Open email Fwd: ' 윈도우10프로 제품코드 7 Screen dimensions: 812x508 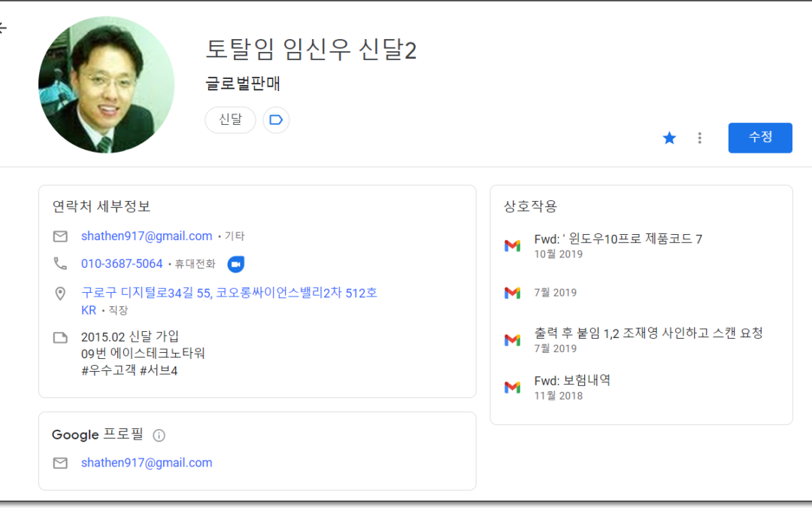618,239
